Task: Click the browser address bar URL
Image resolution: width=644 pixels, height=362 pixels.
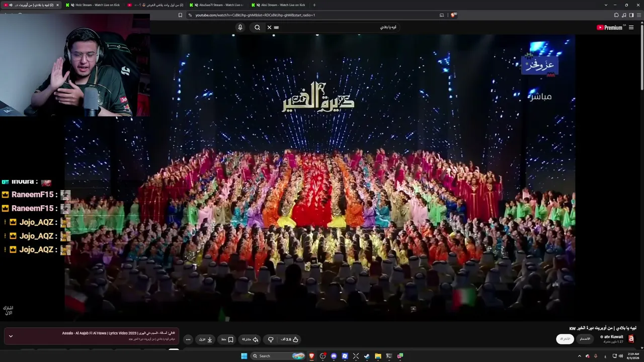Action: pos(255,15)
